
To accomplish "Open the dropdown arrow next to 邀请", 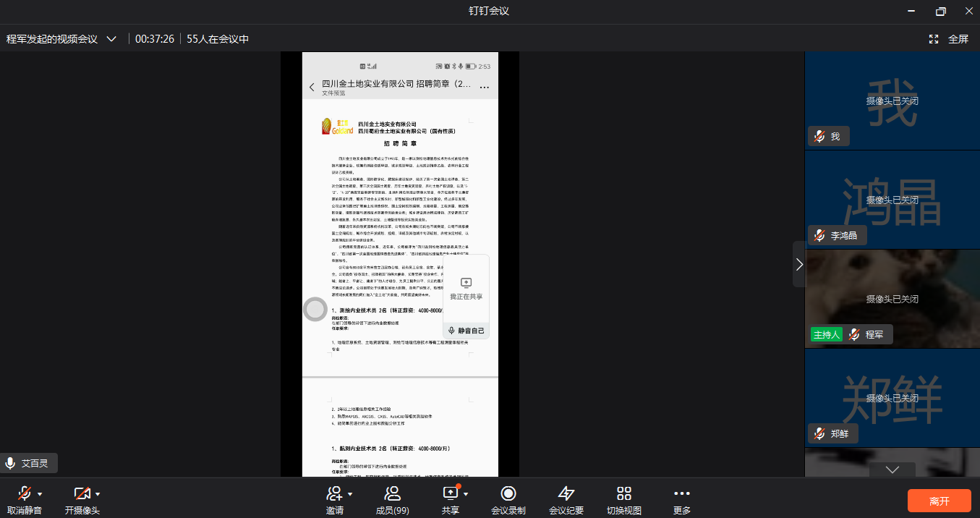I will [x=350, y=494].
